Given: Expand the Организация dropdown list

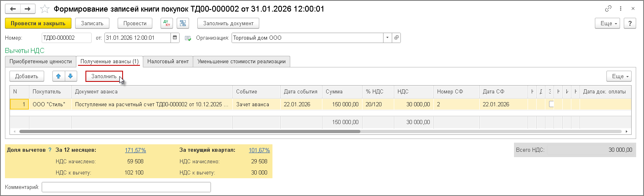Looking at the screenshot, I should pos(388,38).
